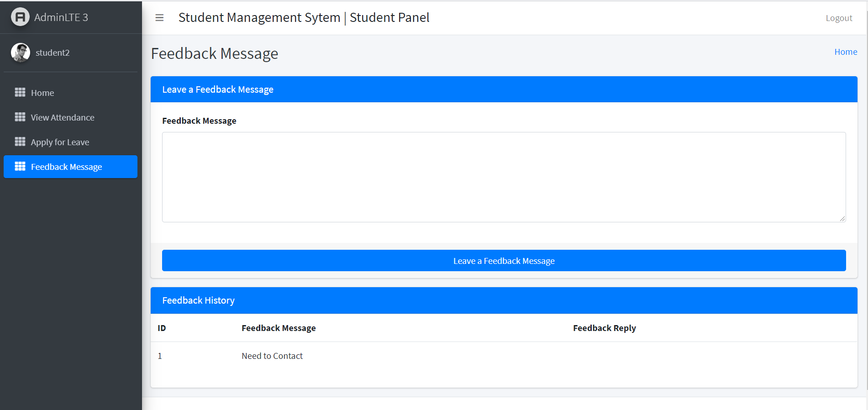Click the Leave a Feedback Message card header
The width and height of the screenshot is (868, 410).
point(504,89)
